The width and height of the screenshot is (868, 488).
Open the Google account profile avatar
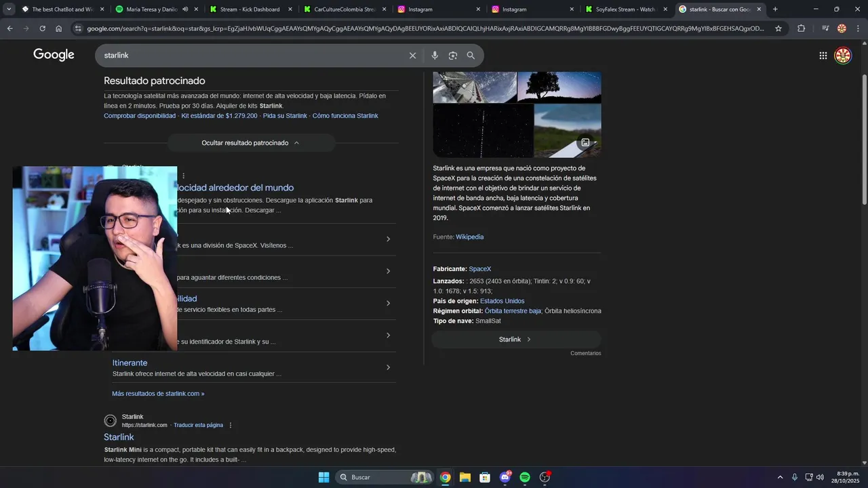(x=843, y=56)
